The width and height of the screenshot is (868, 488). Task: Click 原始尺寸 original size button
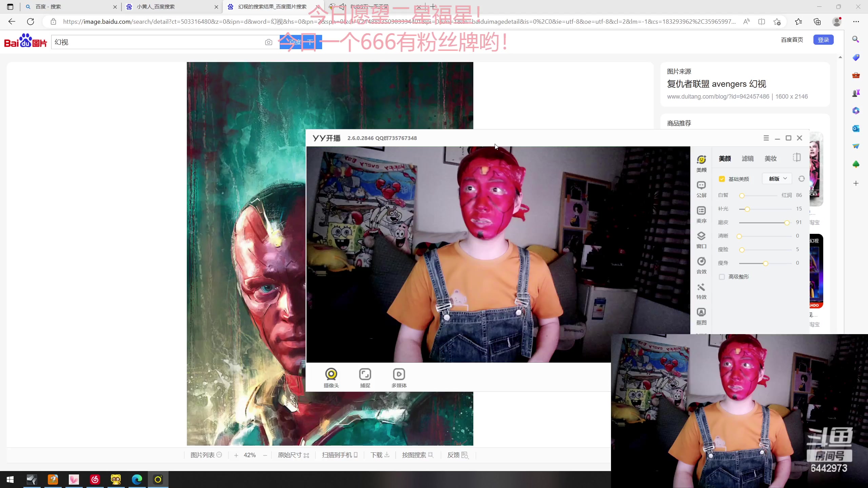coord(293,455)
